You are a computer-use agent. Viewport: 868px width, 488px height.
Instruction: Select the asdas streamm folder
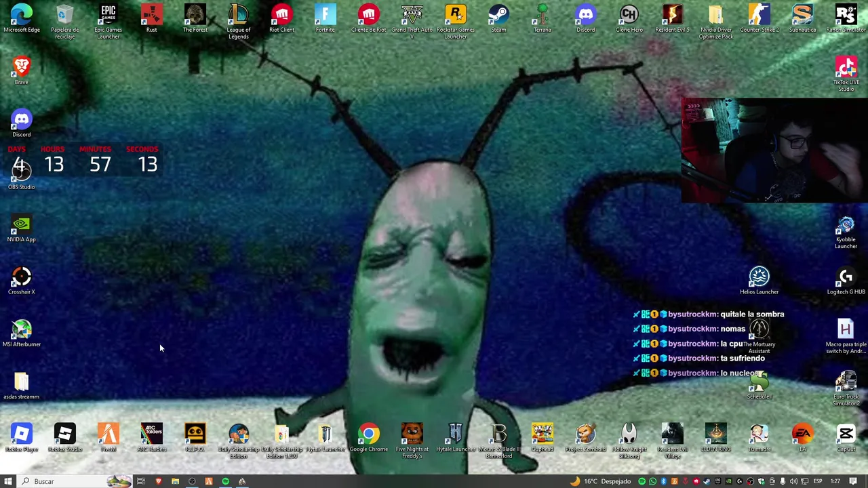pyautogui.click(x=21, y=385)
